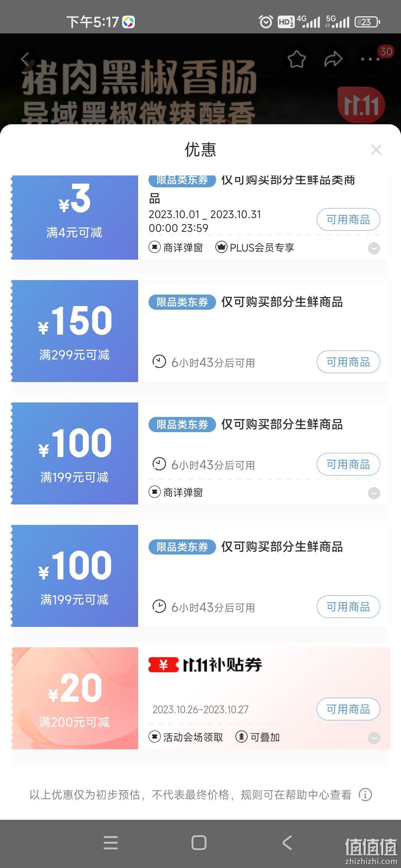
Task: Close the 优惠 coupon panel
Action: [x=376, y=150]
